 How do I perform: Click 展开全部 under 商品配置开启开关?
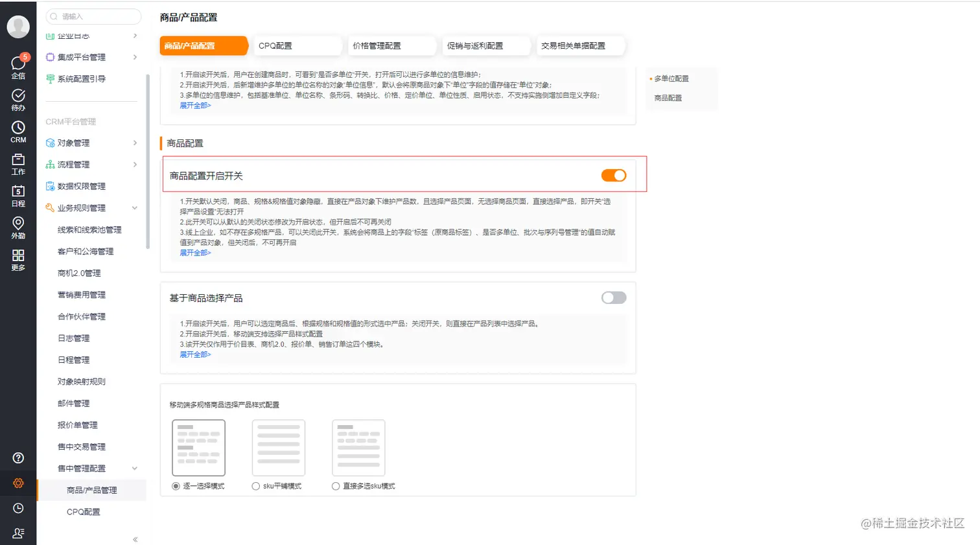point(195,253)
